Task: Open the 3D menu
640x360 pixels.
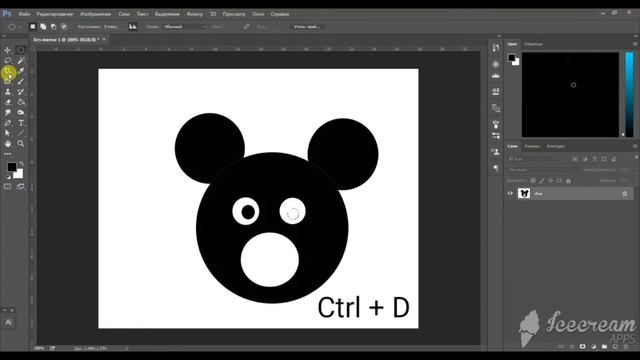Action: tap(213, 14)
